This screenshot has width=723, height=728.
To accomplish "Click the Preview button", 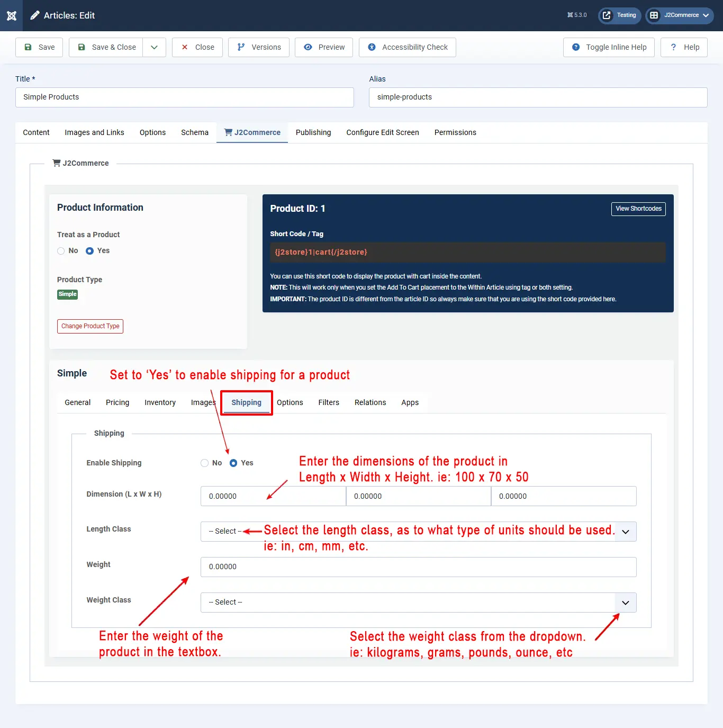I will tap(324, 47).
